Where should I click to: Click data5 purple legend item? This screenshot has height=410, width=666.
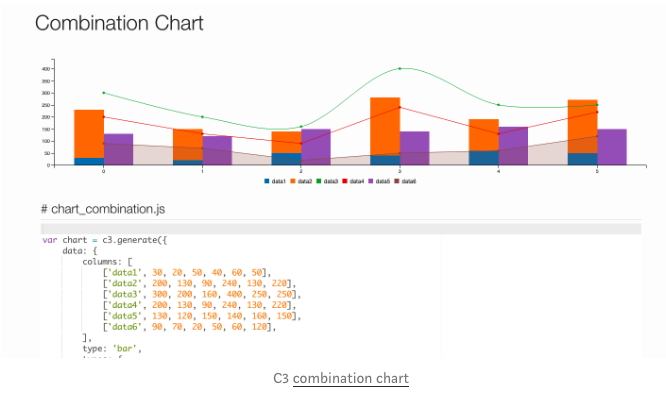pos(376,181)
